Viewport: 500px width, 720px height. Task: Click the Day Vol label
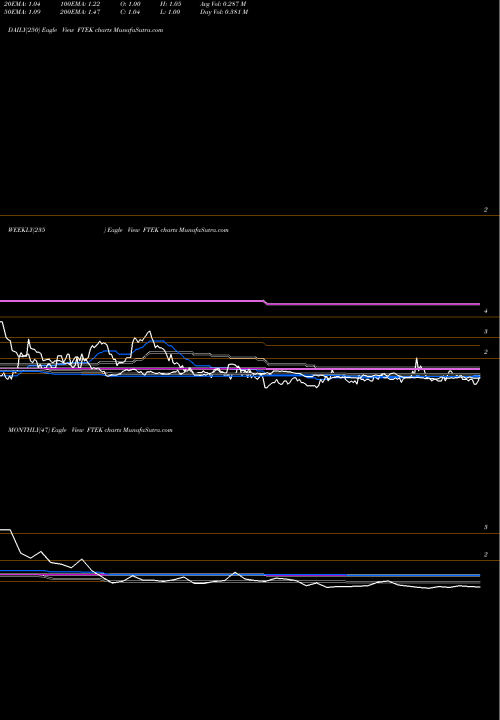[224, 12]
